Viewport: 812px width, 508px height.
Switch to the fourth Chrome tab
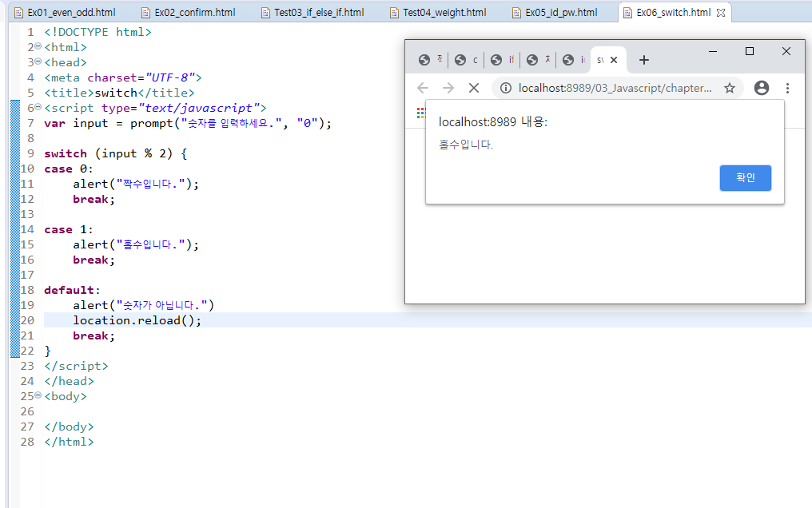(x=538, y=60)
